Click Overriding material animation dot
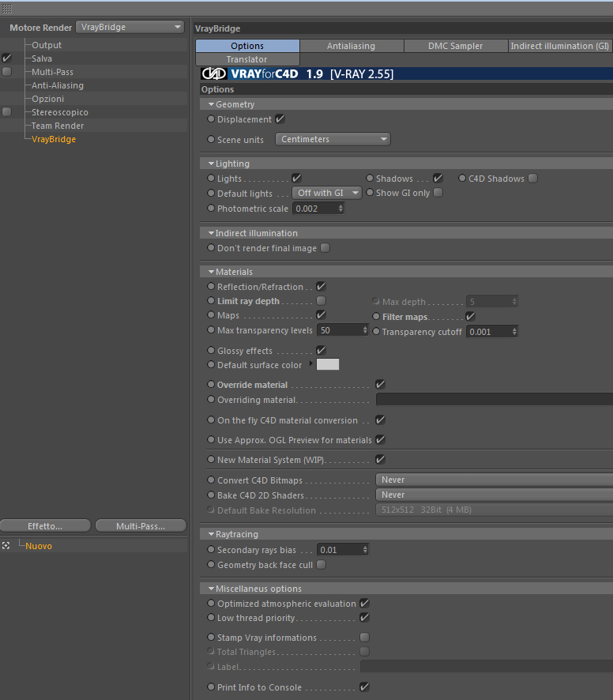This screenshot has width=613, height=700. pos(211,400)
